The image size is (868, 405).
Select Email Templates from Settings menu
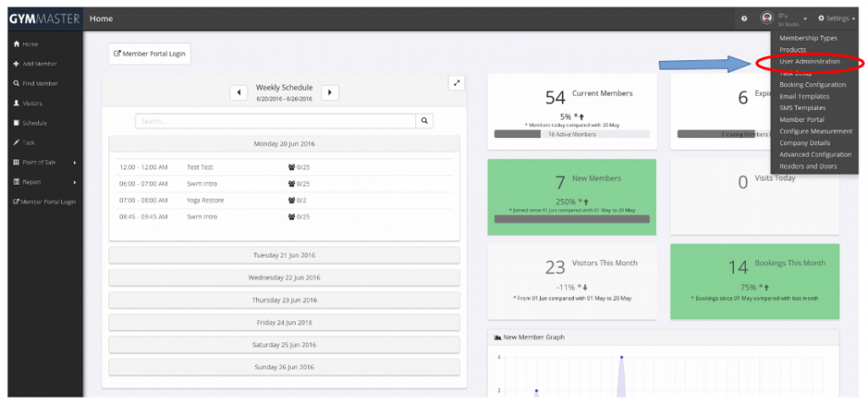coord(804,97)
